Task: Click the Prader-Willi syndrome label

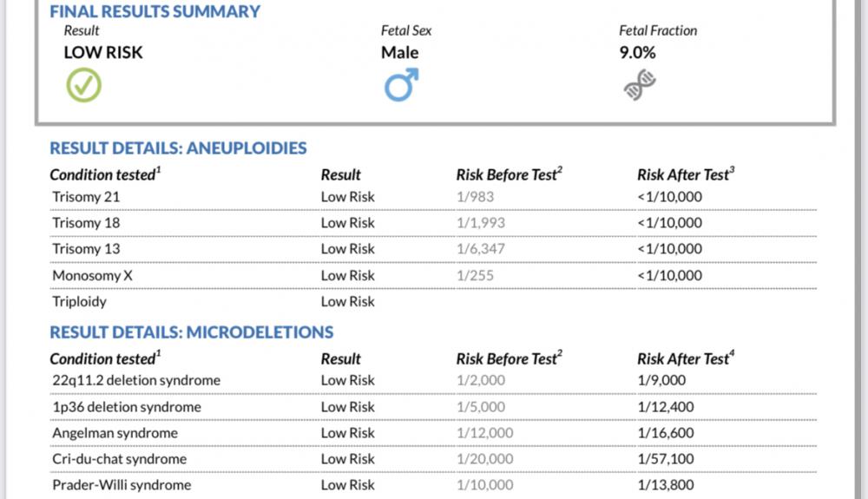Action: pos(122,485)
